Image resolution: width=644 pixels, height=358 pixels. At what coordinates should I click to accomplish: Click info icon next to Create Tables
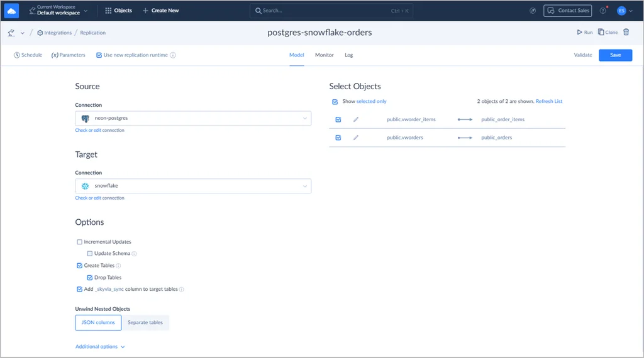tap(119, 266)
